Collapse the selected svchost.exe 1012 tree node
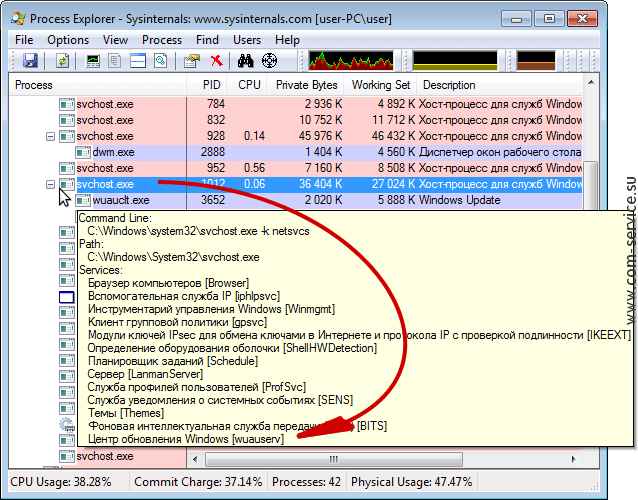This screenshot has width=638, height=500. 50,184
